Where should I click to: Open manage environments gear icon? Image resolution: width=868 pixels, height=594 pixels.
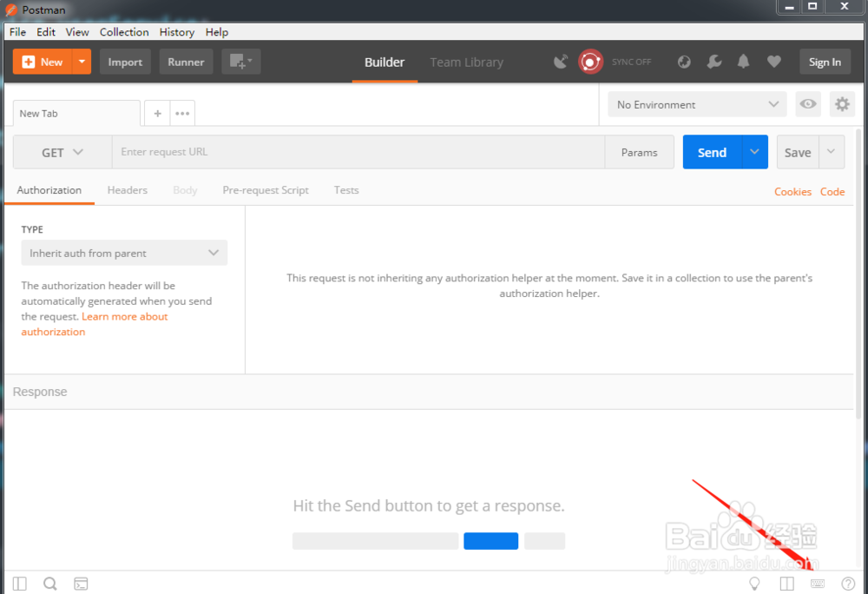click(842, 104)
